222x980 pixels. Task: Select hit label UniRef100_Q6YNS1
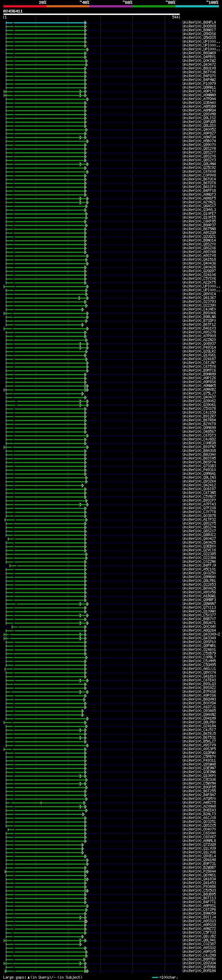pyautogui.click(x=199, y=875)
